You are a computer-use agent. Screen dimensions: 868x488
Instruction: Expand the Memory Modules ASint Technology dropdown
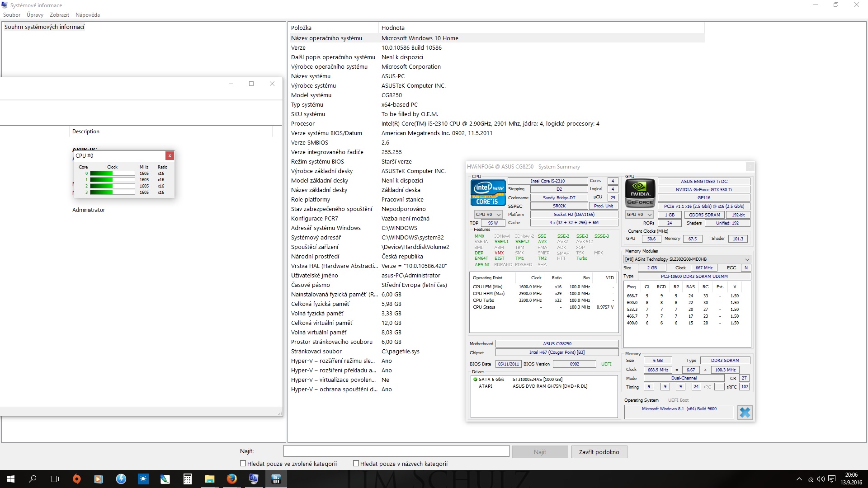tap(687, 259)
